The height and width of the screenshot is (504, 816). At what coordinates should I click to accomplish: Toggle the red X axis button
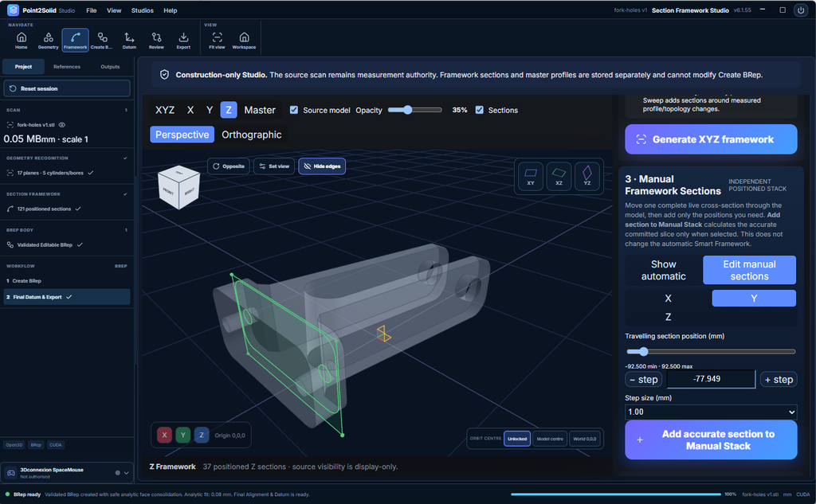point(164,436)
